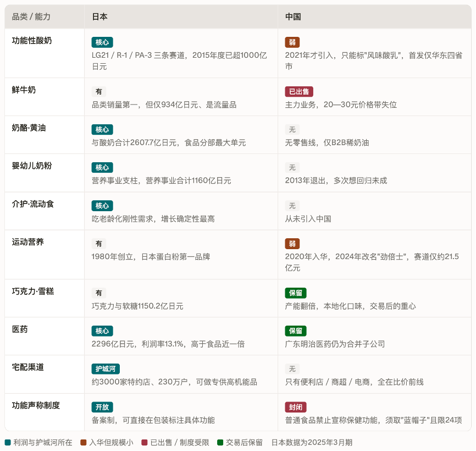Click text 营养事业支柱，营养事业合计1160亿日元
This screenshot has height=451, width=476.
[x=162, y=181]
